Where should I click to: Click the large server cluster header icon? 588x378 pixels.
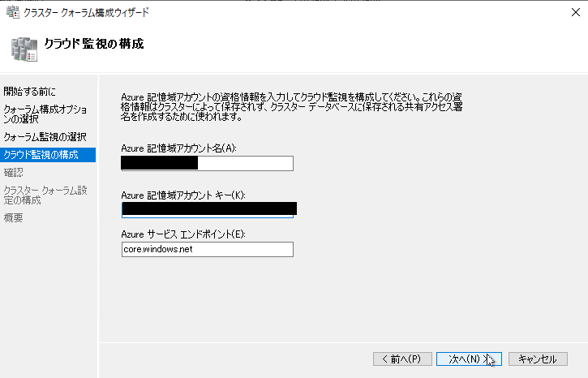[24, 49]
